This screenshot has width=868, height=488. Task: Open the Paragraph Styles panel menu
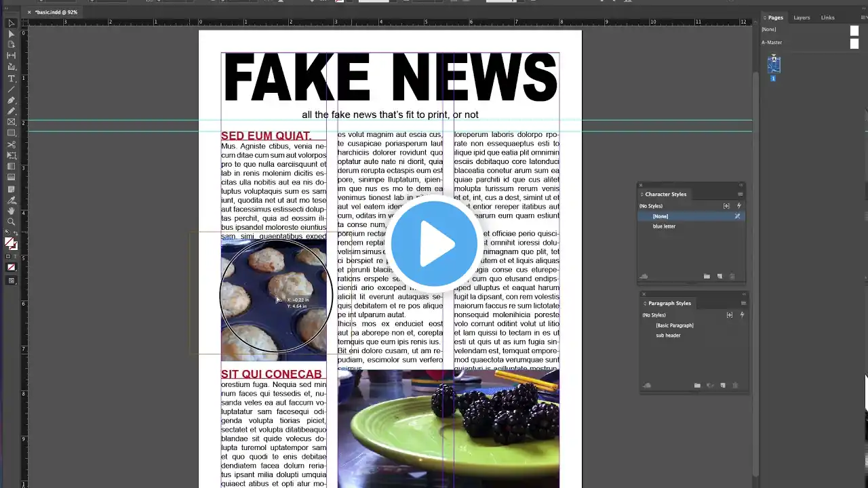743,304
